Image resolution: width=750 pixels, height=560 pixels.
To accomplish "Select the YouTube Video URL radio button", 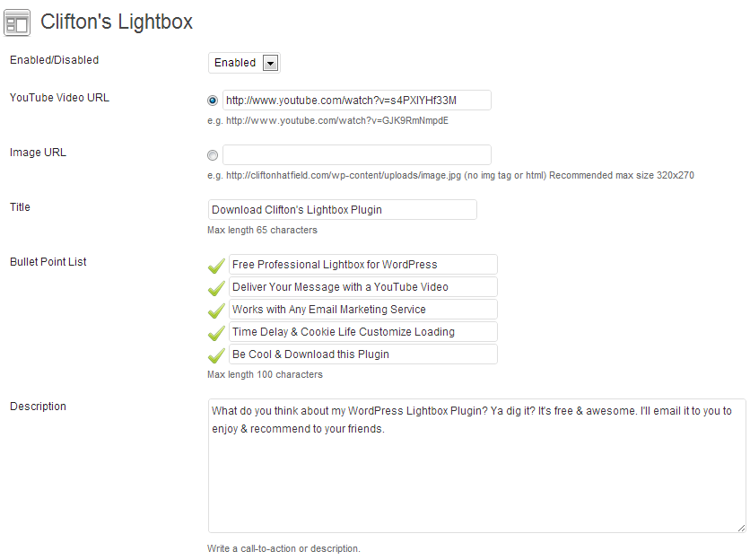I will [213, 101].
